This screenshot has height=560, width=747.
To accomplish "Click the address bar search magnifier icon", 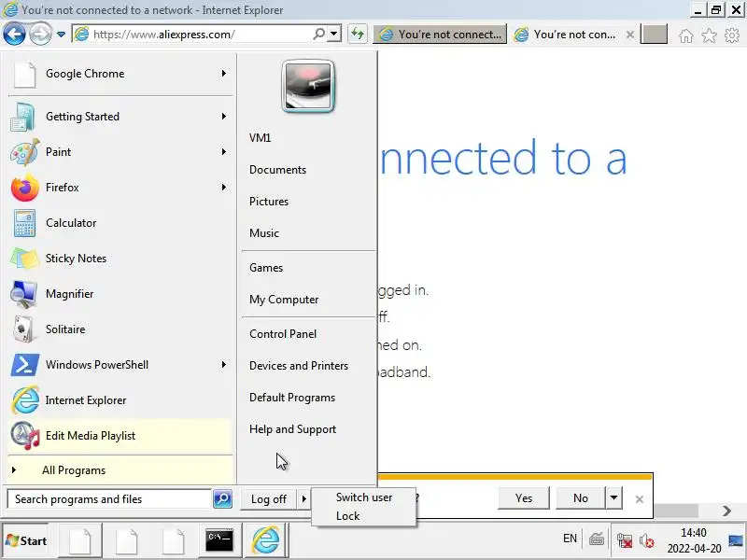I will click(319, 34).
